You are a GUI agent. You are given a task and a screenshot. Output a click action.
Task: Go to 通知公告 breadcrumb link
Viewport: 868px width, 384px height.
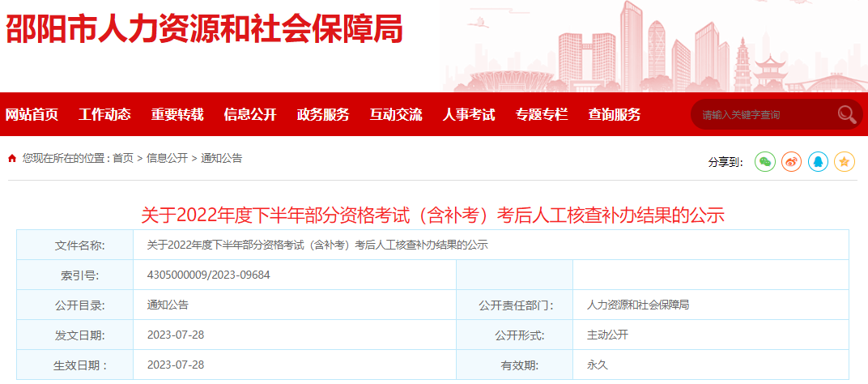(221, 159)
